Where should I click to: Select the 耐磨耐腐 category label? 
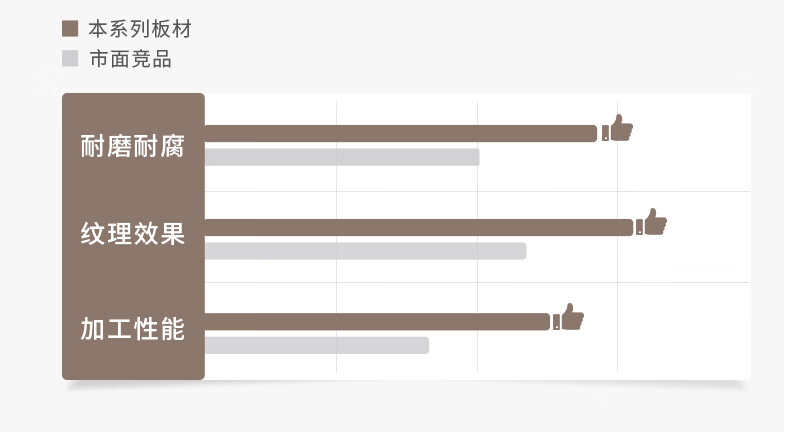133,146
